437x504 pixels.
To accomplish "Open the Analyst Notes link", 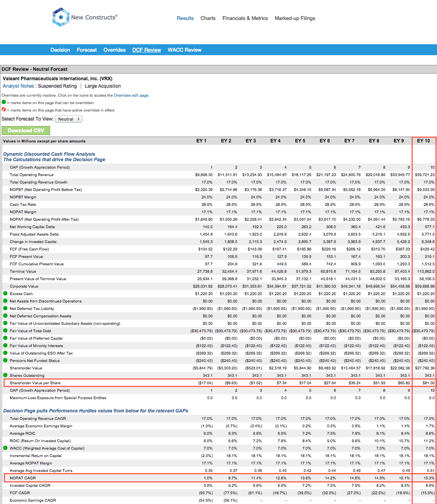I will click(18, 86).
